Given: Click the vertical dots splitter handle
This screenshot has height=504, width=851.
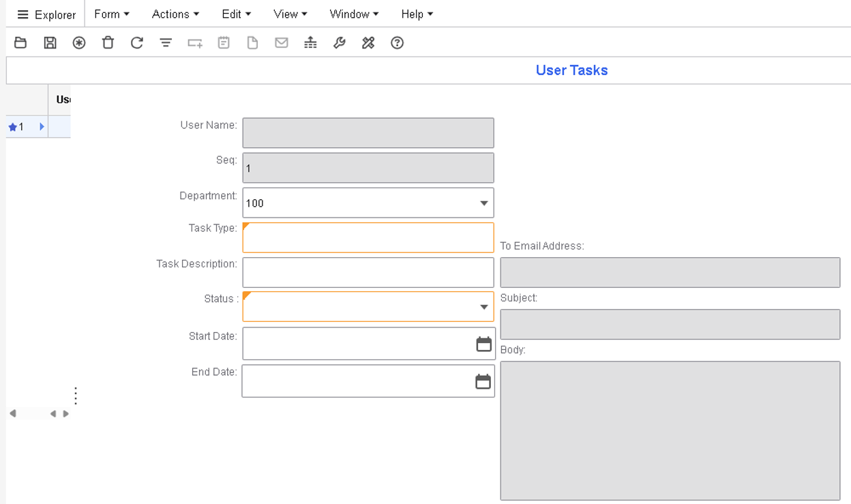Looking at the screenshot, I should pos(76,396).
